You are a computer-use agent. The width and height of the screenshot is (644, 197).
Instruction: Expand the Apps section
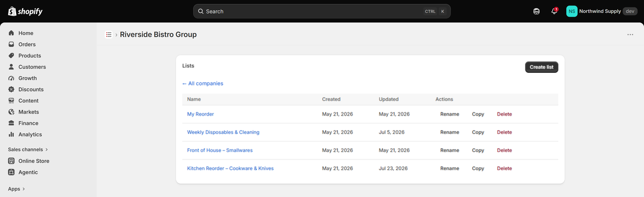coord(17,189)
